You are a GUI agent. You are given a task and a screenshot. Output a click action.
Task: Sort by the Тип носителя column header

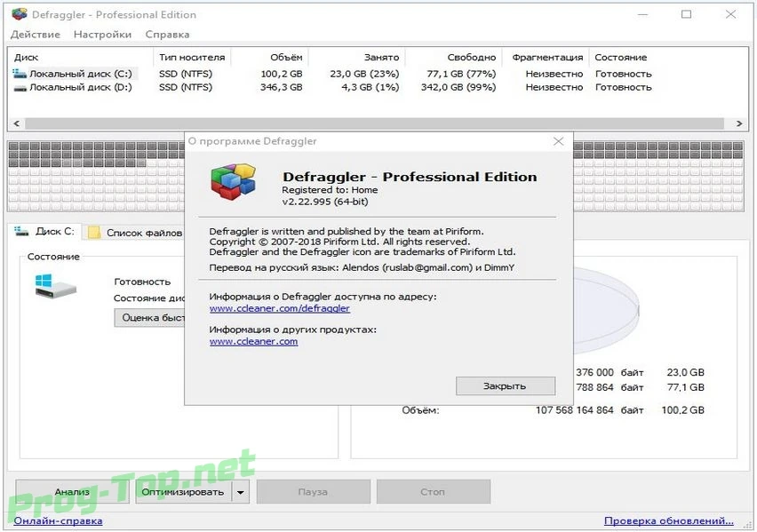point(192,58)
